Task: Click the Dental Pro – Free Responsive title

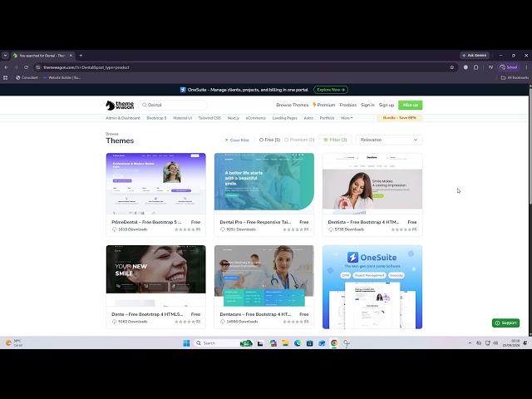Action: tap(255, 222)
